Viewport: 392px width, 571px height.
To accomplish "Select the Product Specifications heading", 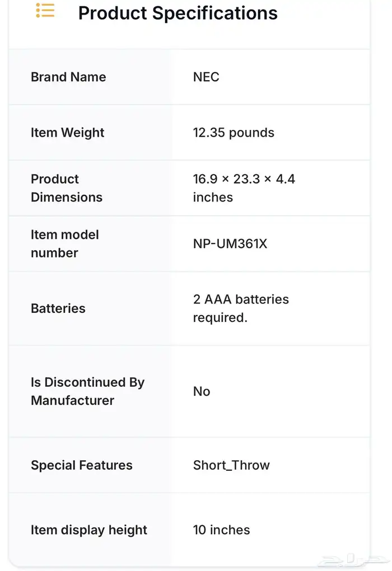I will tap(178, 13).
